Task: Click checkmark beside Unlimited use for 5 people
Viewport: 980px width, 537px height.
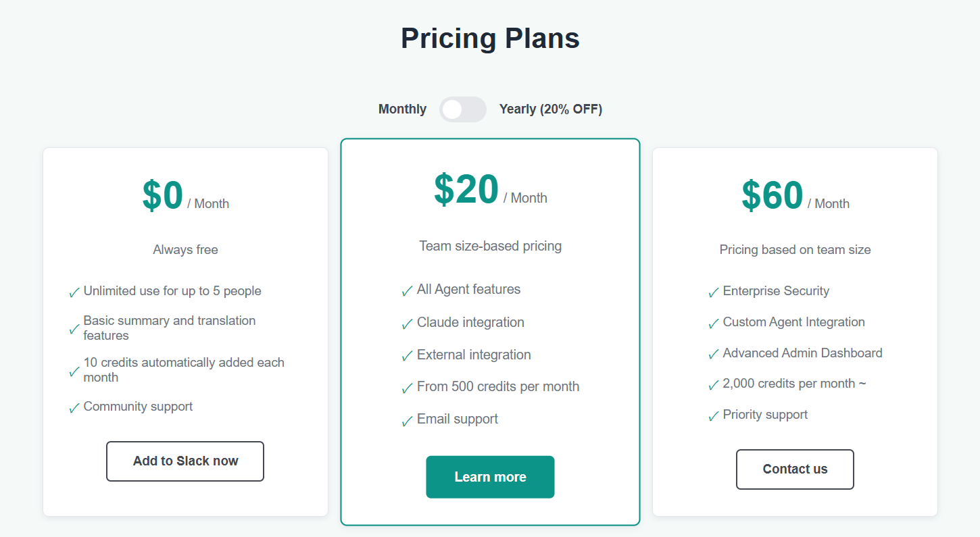Action: (74, 292)
